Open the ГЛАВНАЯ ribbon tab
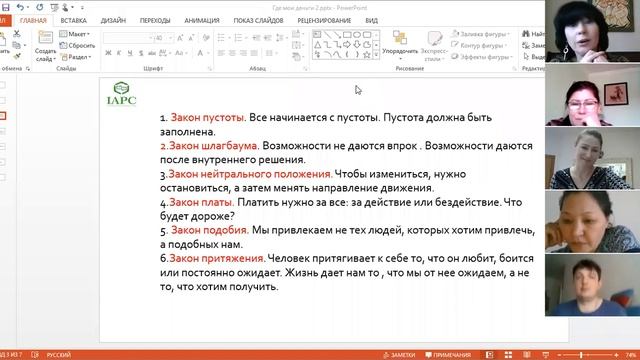640x360 pixels. pyautogui.click(x=33, y=20)
